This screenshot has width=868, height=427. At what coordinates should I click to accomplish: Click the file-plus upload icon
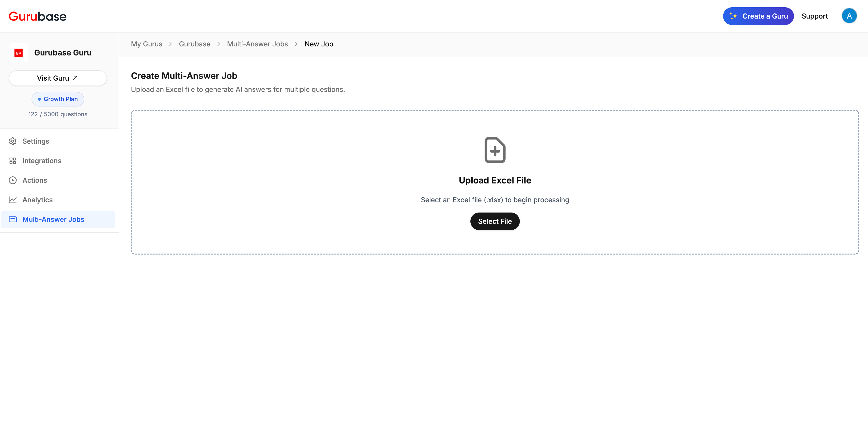(495, 150)
